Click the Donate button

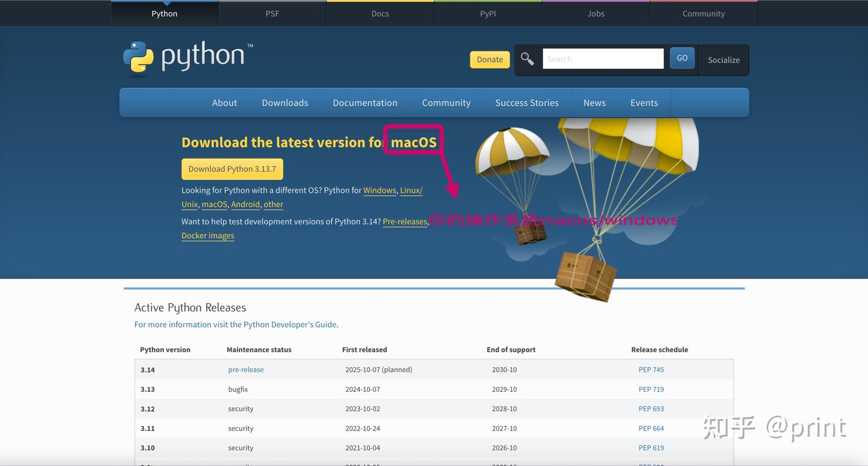(489, 59)
